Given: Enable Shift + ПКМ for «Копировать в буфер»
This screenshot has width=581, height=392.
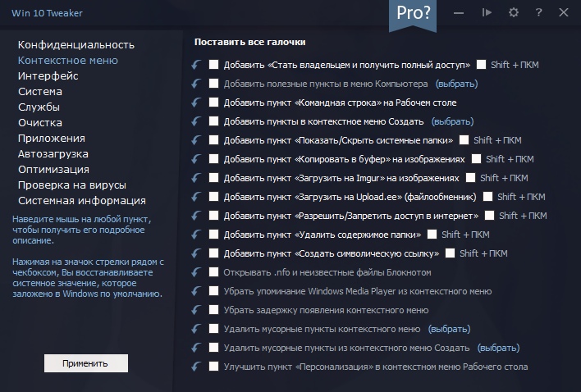Looking at the screenshot, I should click(477, 159).
